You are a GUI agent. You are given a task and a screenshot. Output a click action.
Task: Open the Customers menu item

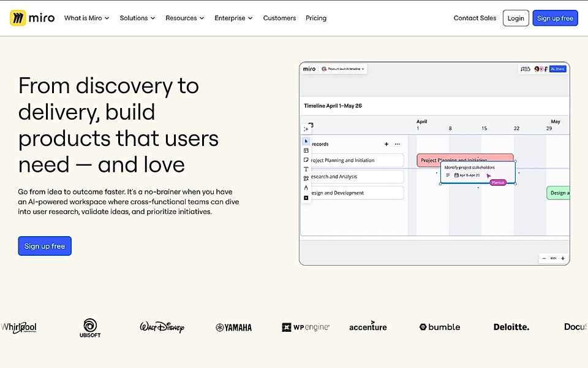279,18
